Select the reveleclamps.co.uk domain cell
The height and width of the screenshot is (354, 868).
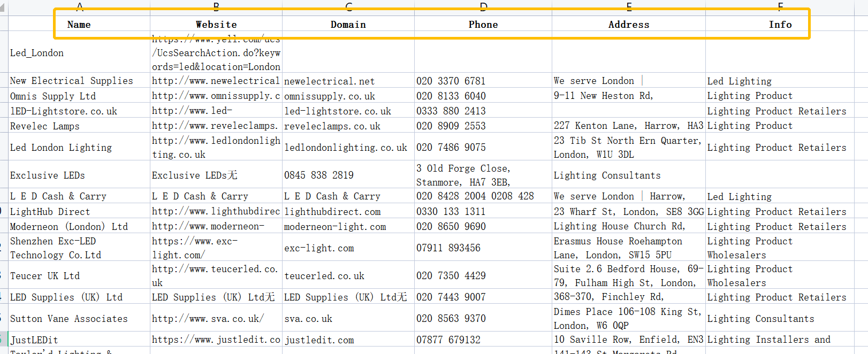[348, 126]
